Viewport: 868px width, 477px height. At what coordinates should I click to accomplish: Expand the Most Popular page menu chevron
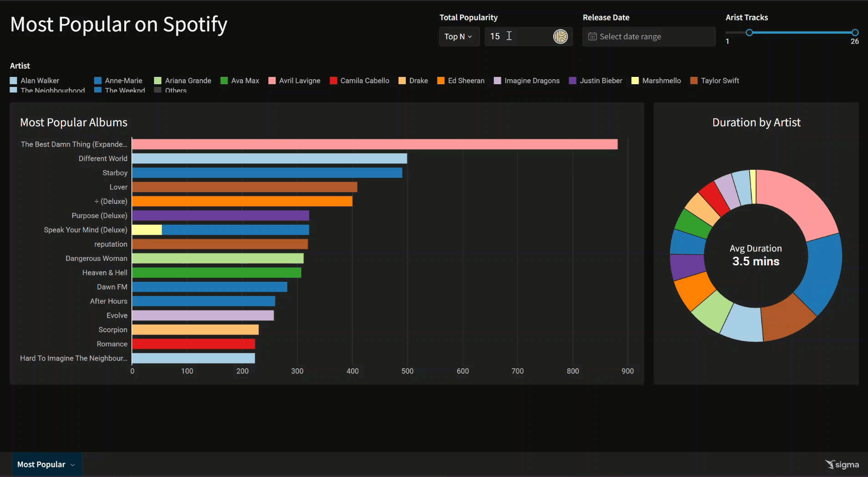(73, 465)
